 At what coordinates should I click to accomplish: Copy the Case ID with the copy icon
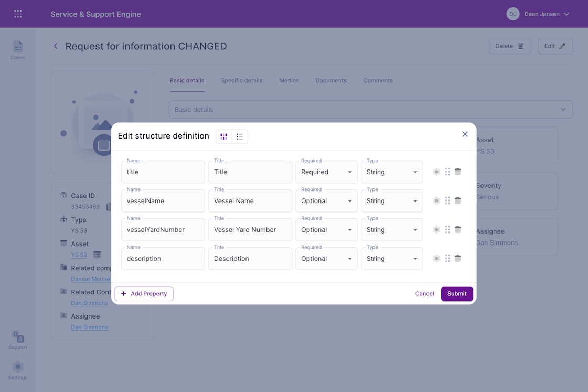[109, 207]
